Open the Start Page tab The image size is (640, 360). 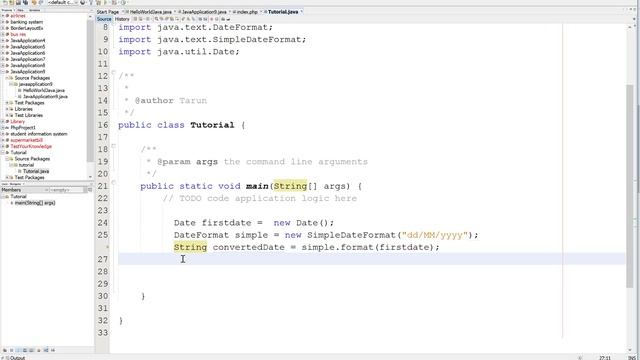pyautogui.click(x=108, y=12)
